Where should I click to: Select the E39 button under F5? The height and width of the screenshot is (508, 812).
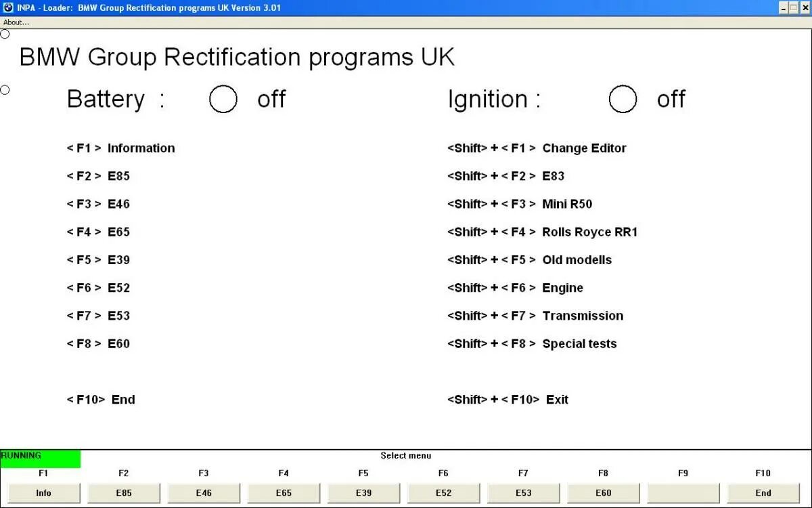click(363, 493)
